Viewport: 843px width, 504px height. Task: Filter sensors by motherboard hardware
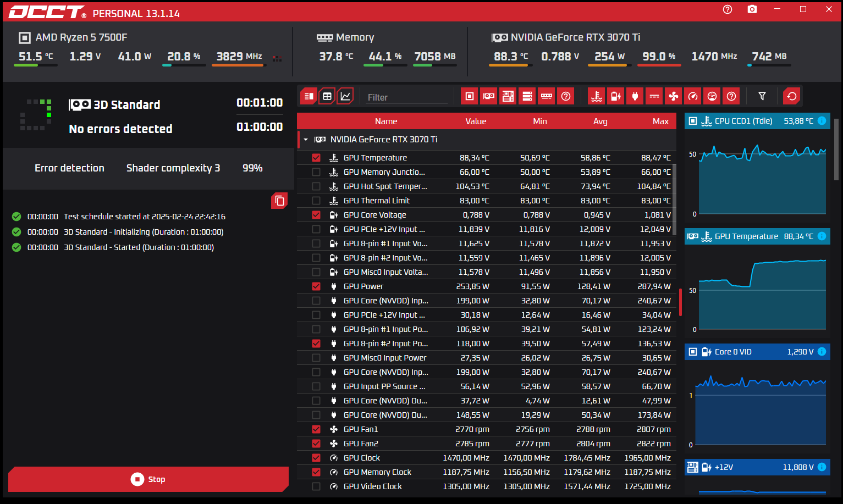point(508,96)
